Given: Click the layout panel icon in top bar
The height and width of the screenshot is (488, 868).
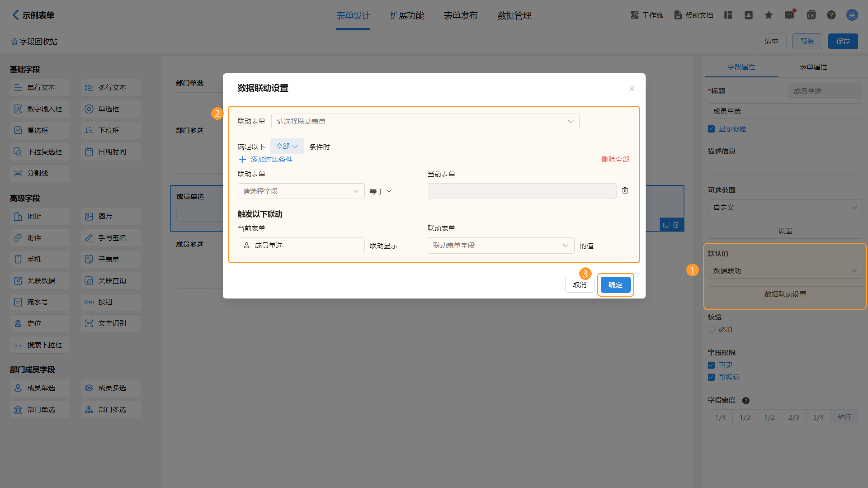Looking at the screenshot, I should 728,15.
